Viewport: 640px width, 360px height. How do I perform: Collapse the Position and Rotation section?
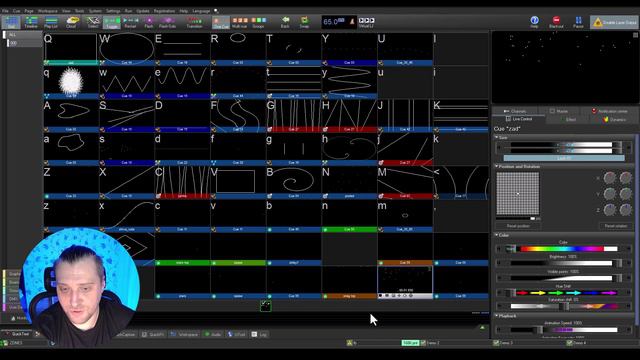[x=497, y=167]
